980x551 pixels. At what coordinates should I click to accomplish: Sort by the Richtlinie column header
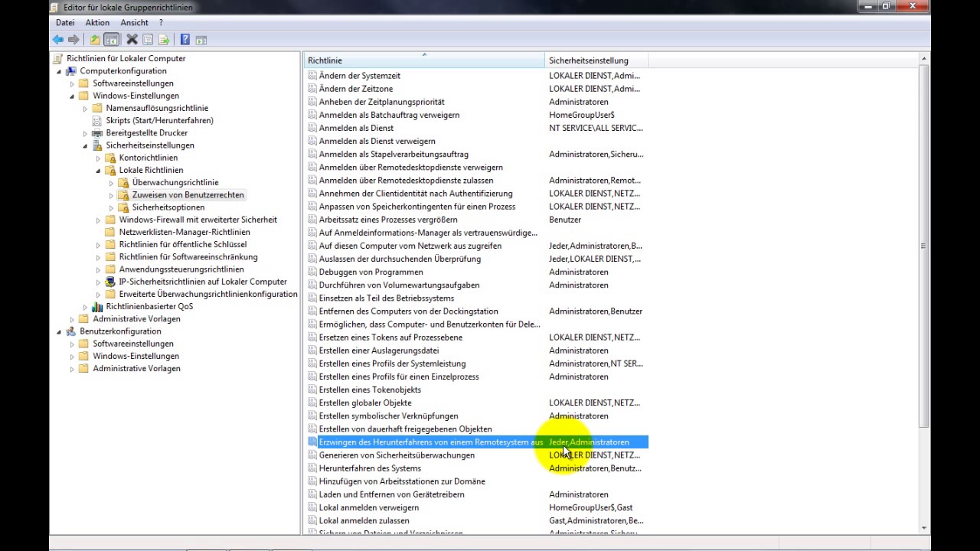click(423, 60)
